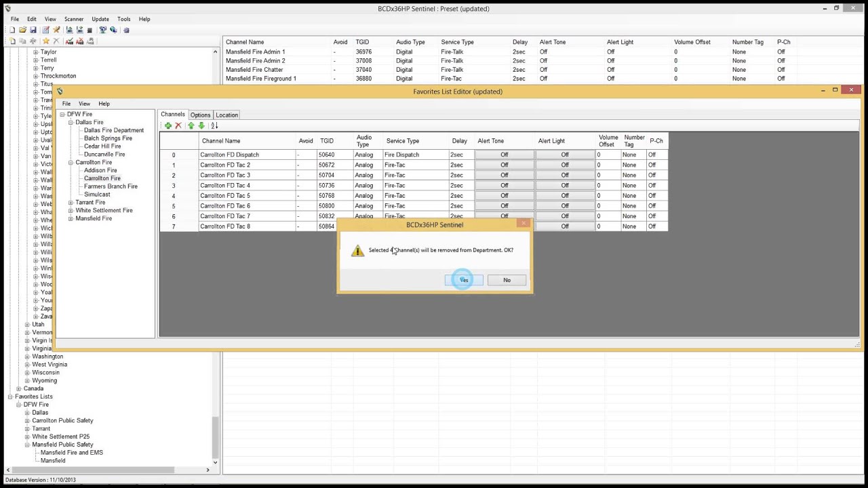Viewport: 868px width, 488px height.
Task: Click the Open folder icon in main toolbar
Action: [22, 30]
